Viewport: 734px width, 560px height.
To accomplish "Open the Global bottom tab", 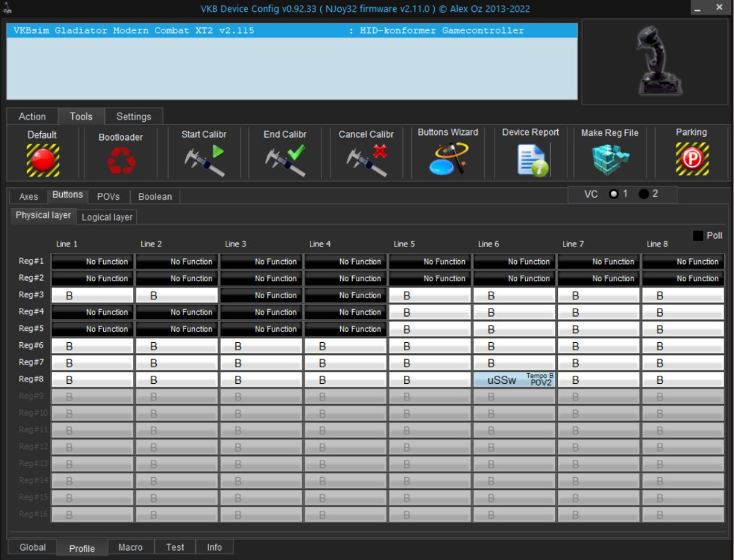I will pos(33,547).
